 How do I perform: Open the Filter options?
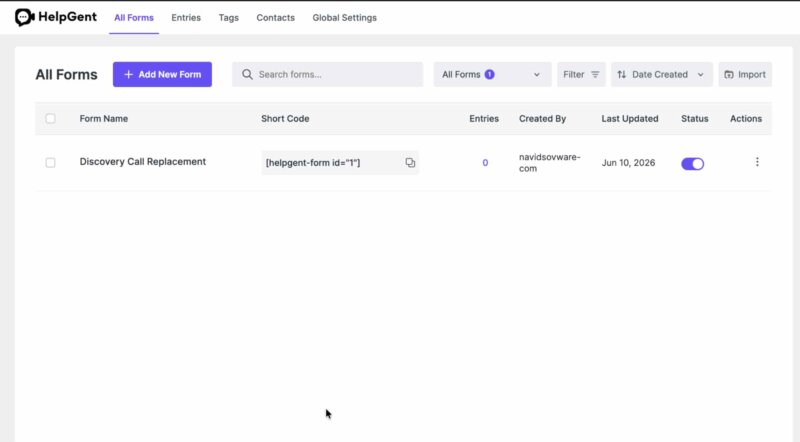tap(581, 75)
